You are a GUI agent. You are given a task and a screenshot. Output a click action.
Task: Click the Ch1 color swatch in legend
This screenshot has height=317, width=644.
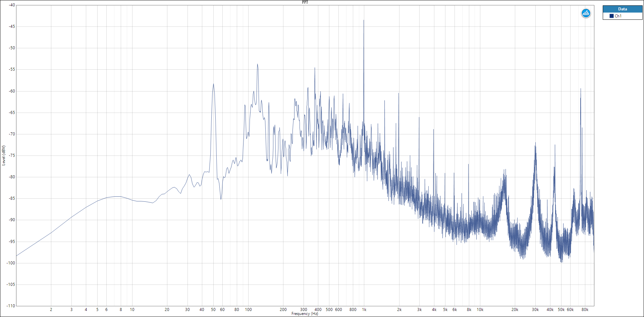tap(611, 16)
